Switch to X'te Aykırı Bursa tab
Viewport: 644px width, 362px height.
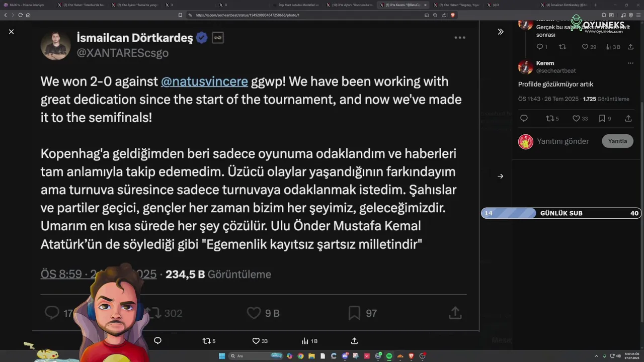[135, 5]
